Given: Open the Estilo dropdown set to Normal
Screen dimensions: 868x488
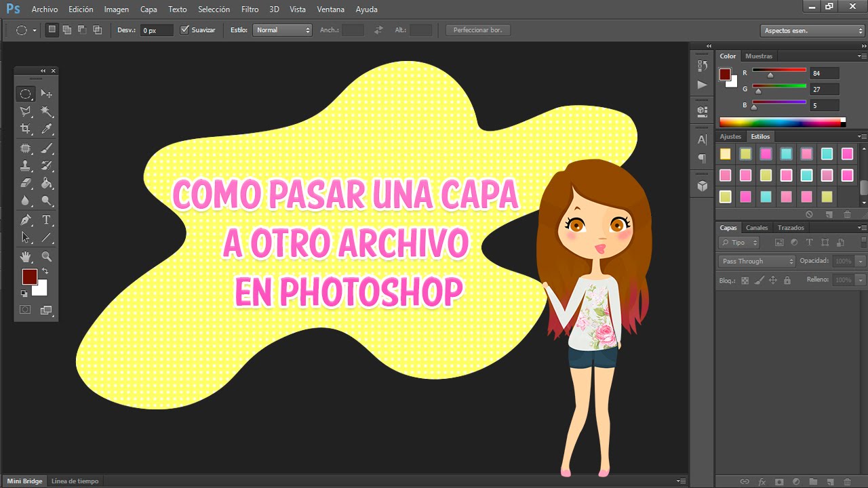Looking at the screenshot, I should (282, 30).
